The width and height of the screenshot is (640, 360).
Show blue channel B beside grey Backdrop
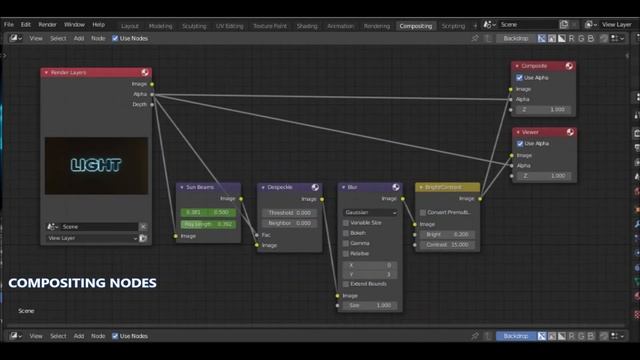tap(590, 38)
